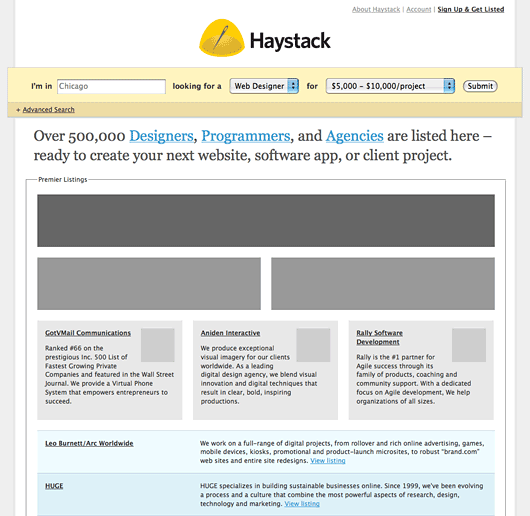Click the Chicago location input field
The width and height of the screenshot is (530, 516).
111,86
